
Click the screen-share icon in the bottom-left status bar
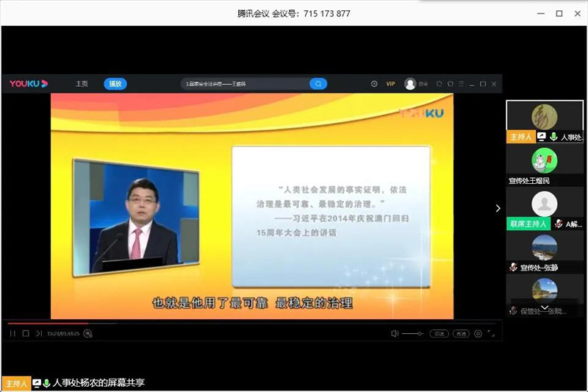37,383
